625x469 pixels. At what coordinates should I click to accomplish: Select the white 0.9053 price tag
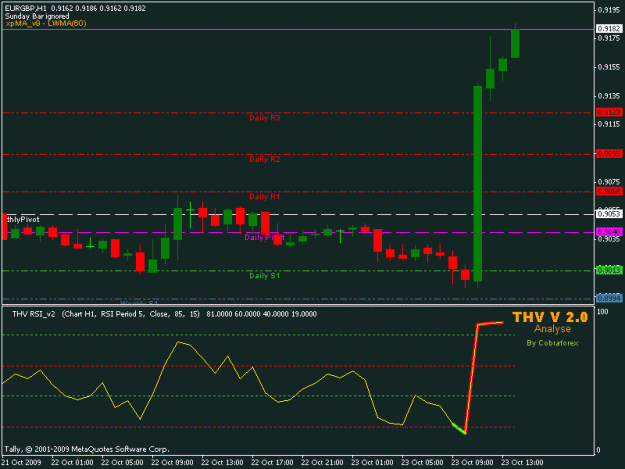coord(609,214)
